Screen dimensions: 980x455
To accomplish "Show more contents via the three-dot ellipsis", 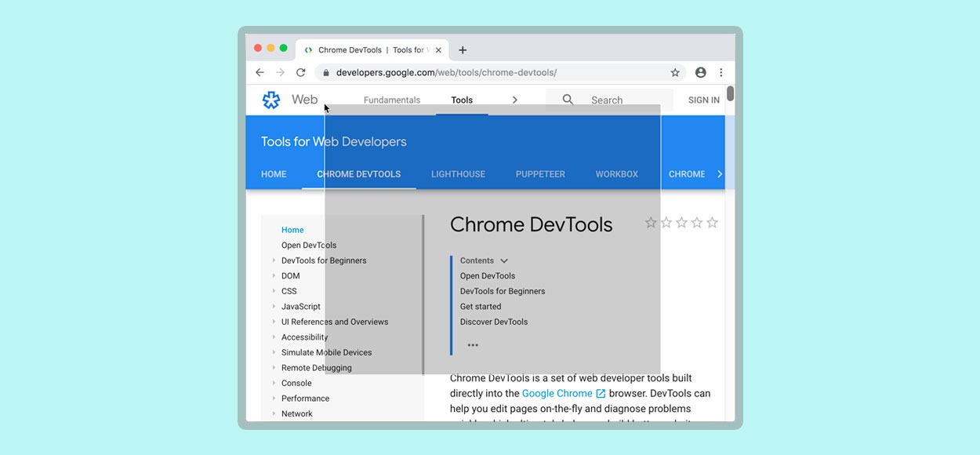I will coord(473,344).
